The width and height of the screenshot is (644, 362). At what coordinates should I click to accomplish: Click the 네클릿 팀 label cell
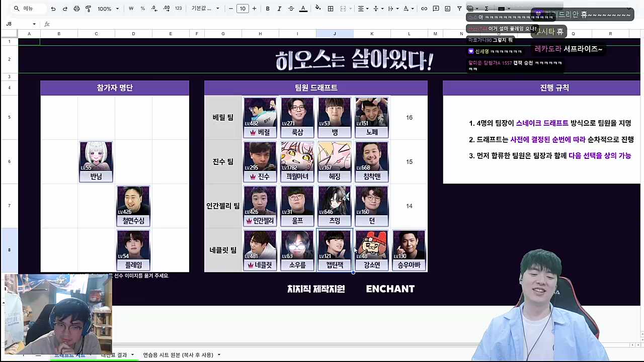coord(223,250)
